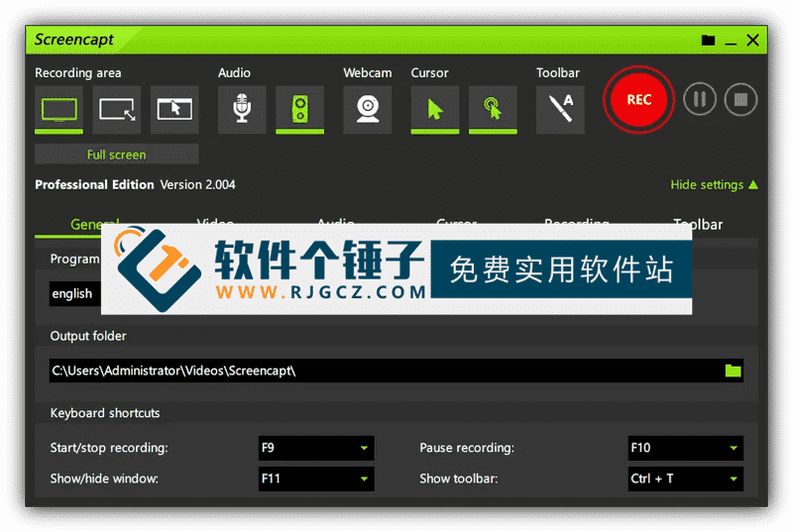Stop the recording
This screenshot has width=793, height=532.
coord(740,99)
